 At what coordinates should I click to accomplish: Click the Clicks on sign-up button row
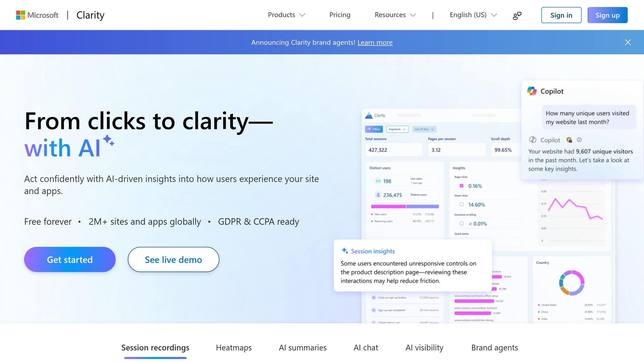(x=405, y=298)
